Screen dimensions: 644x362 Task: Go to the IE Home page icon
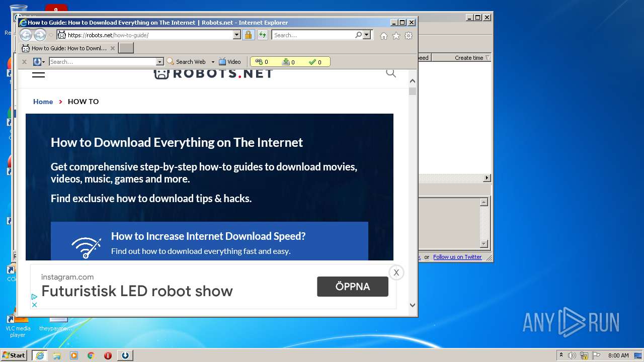point(384,36)
